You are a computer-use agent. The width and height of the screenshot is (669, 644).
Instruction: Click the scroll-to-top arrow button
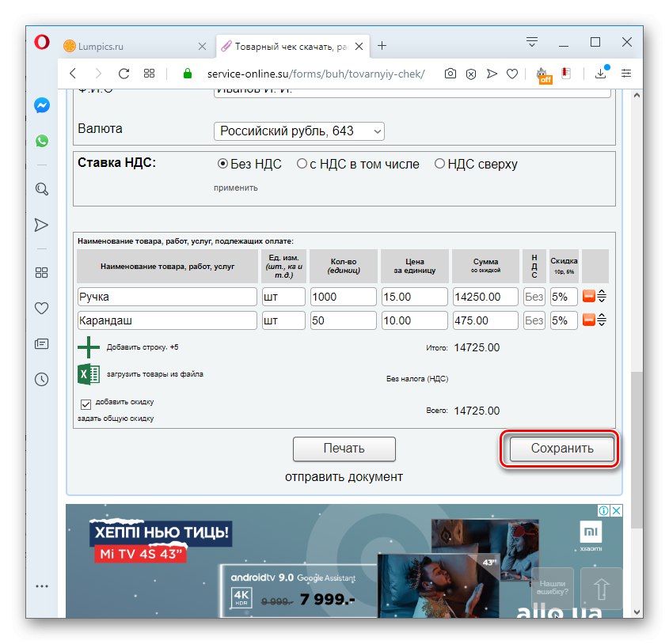[601, 588]
